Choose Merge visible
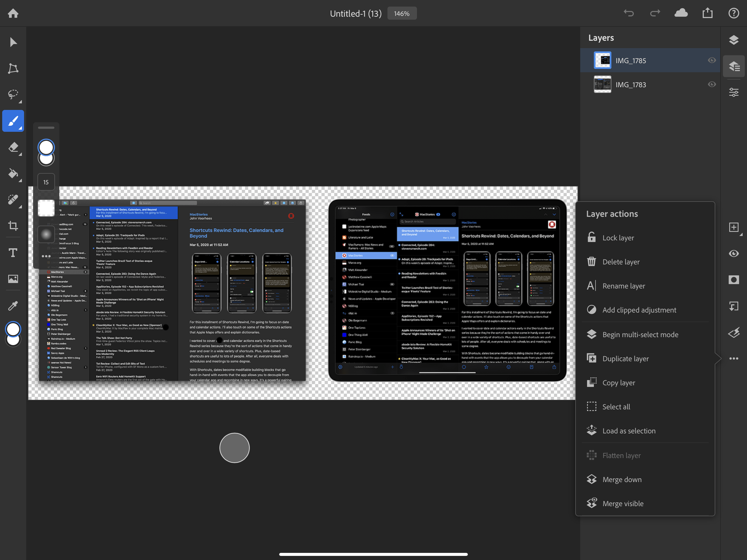The image size is (747, 560). tap(645, 503)
